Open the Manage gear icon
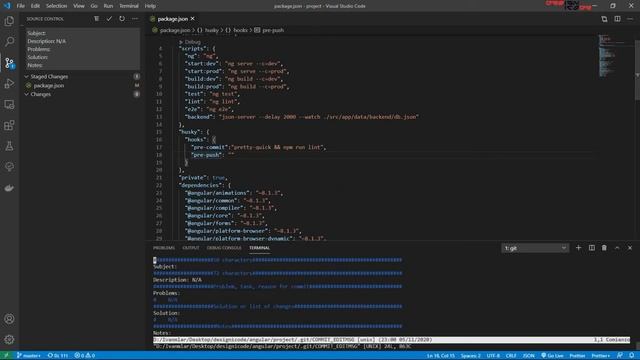This screenshot has height=360, width=640. coord(9,339)
